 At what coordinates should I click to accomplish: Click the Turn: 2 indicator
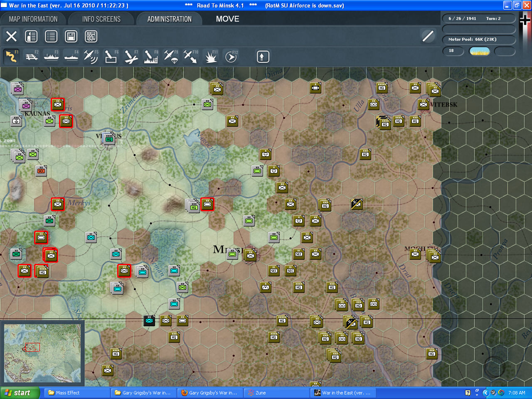[x=493, y=19]
